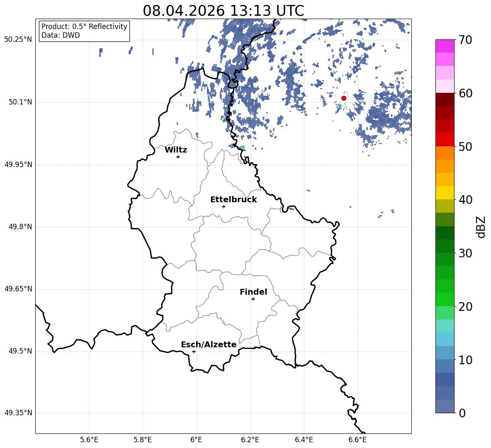
Task: Click the Product 0.5° Reflectivity info box
Action: click(x=84, y=31)
